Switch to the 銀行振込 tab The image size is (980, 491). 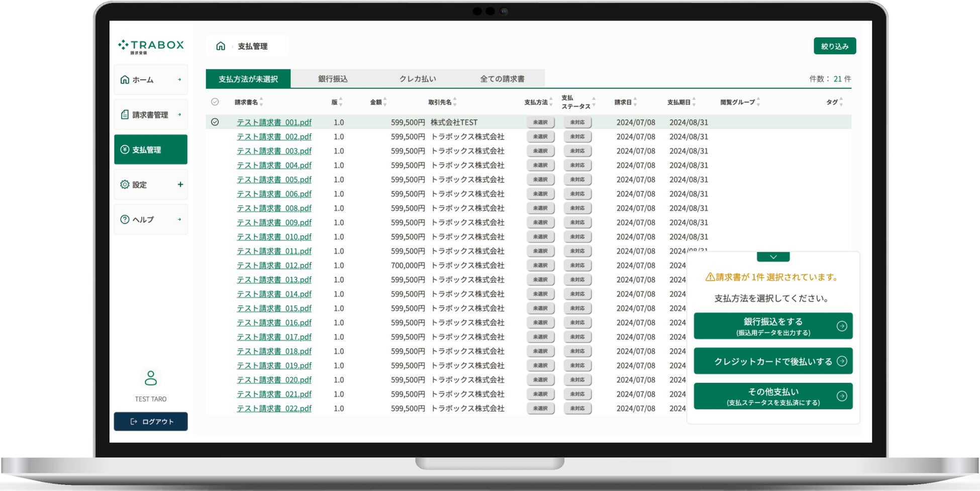pos(333,79)
